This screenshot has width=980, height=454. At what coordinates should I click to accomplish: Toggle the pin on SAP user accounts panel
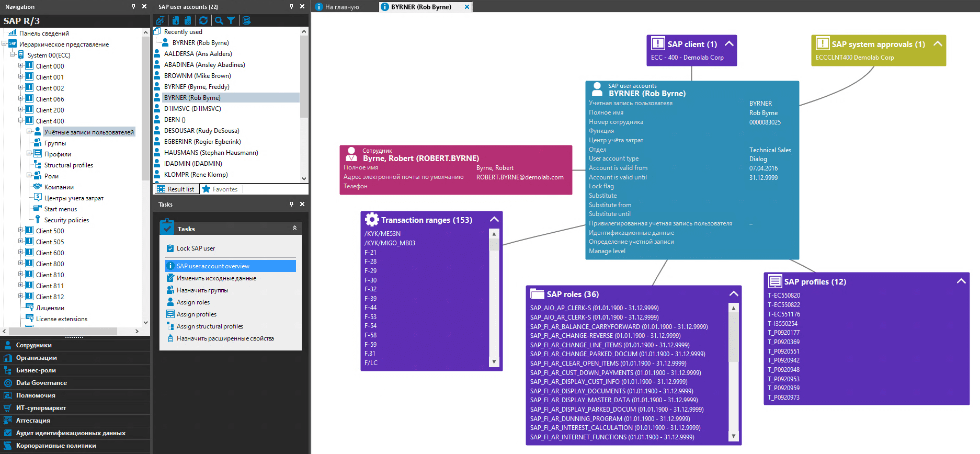click(x=291, y=6)
